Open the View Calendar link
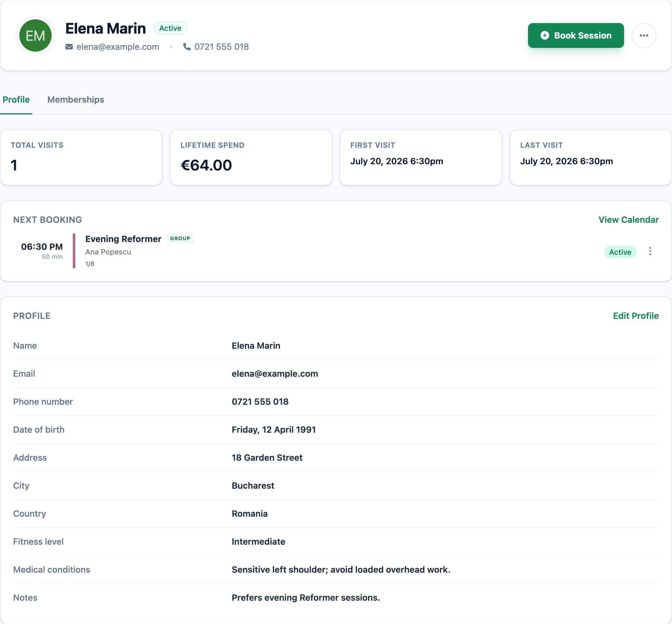 (628, 220)
